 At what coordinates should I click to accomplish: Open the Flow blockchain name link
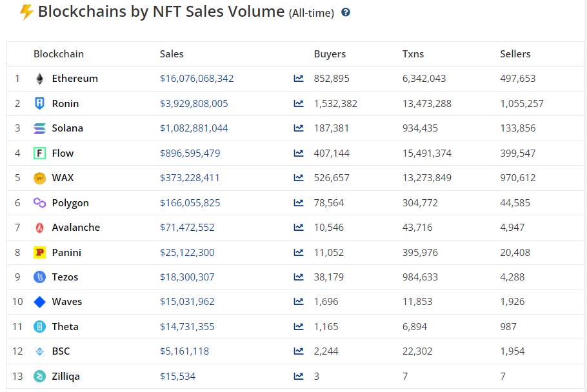(x=63, y=153)
